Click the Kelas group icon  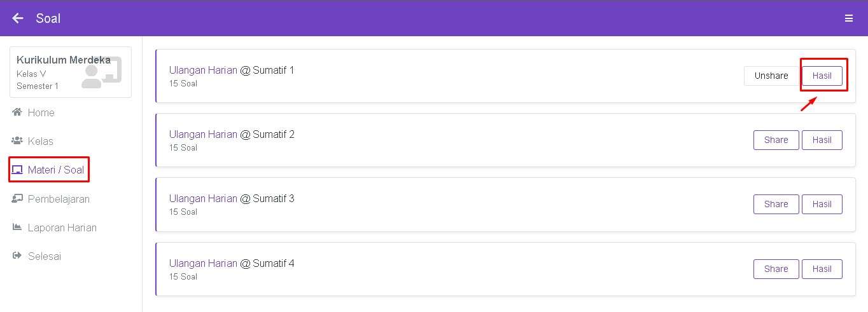17,141
